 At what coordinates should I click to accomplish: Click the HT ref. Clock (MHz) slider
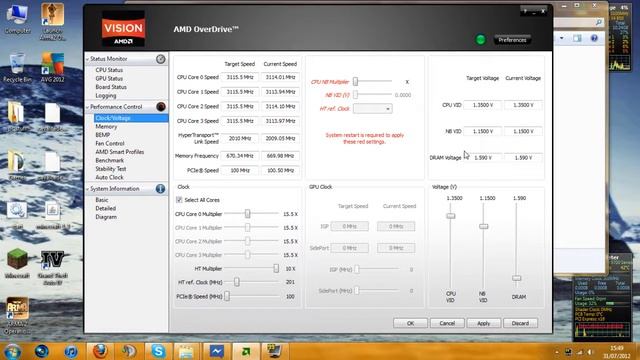point(237,282)
